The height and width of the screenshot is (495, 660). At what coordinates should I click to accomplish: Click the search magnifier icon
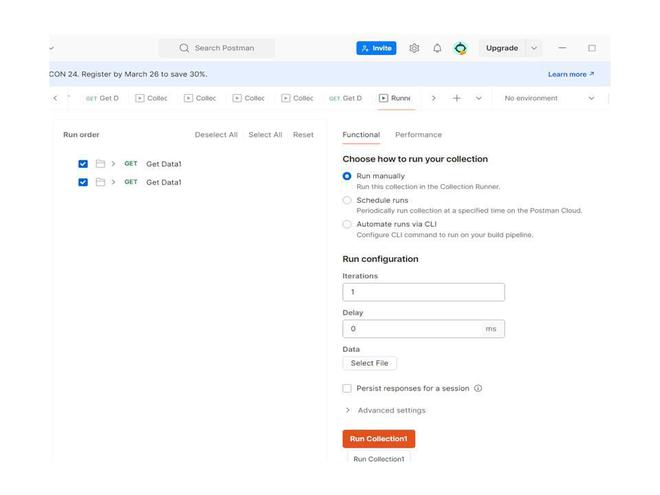click(x=184, y=48)
